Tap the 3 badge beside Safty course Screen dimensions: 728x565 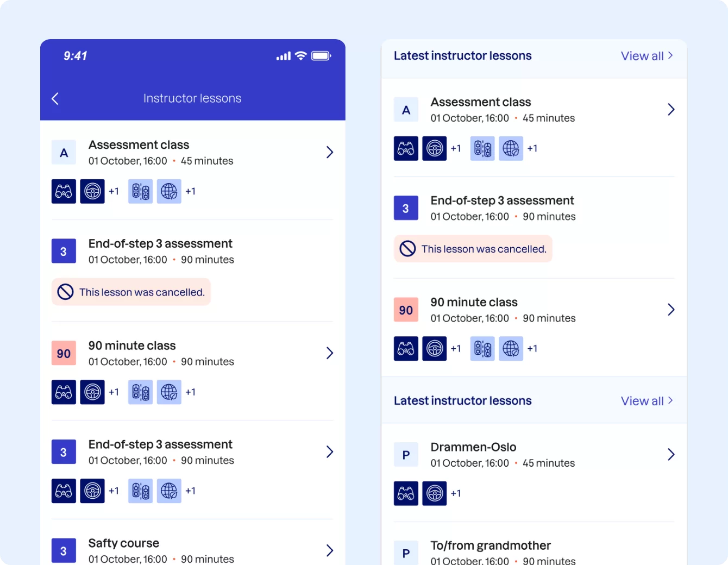point(64,551)
